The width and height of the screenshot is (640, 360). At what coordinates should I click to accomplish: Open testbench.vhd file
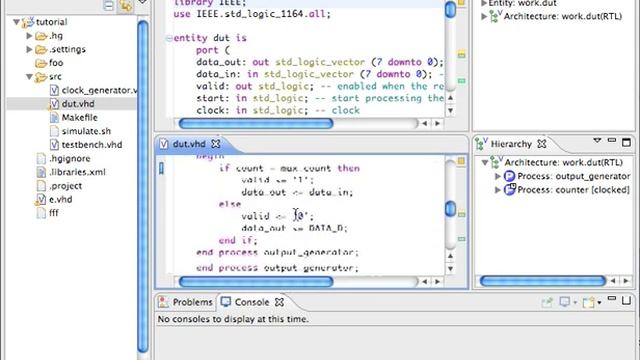(x=92, y=145)
